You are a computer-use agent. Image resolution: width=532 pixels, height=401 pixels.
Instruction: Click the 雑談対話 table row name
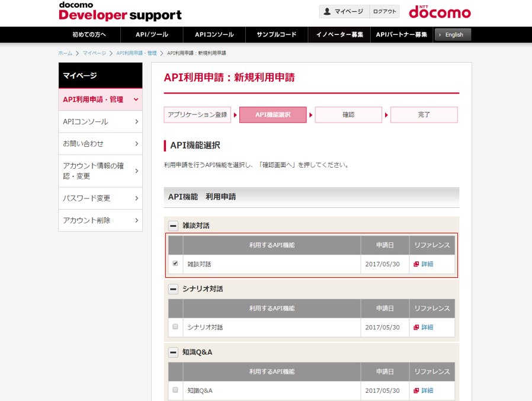click(x=199, y=264)
